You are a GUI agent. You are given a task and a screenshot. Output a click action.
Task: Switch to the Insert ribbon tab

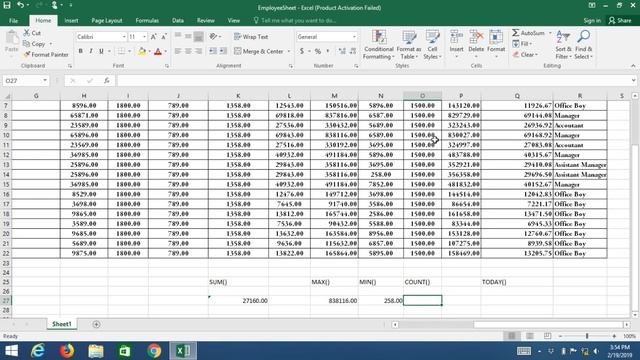click(x=71, y=20)
